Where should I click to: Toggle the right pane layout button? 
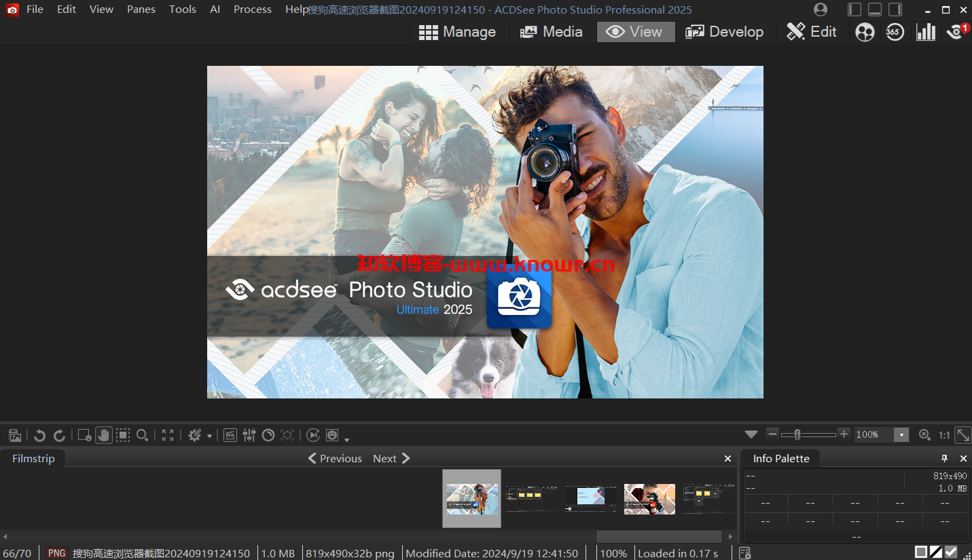895,10
